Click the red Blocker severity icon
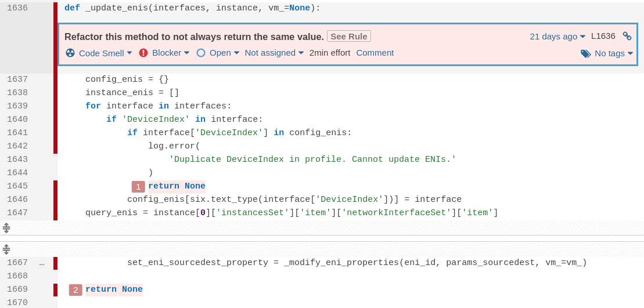The image size is (644, 308). point(143,53)
